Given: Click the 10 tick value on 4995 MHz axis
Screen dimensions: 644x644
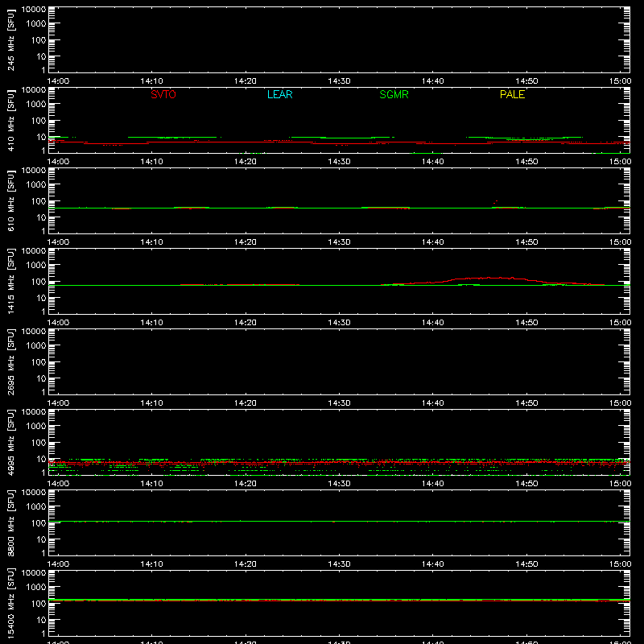Looking at the screenshot, I should click(41, 459).
